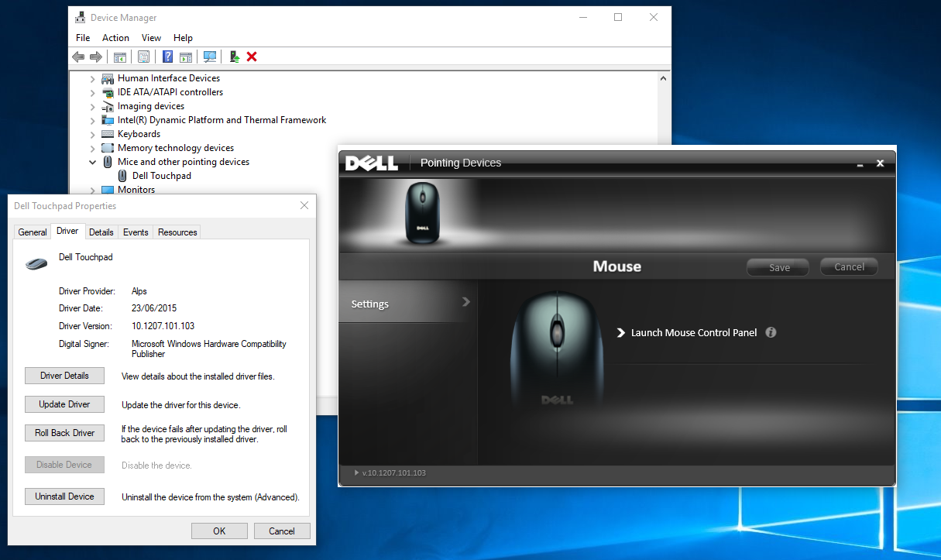Click the Back arrow in Device Manager toolbar

coord(77,57)
